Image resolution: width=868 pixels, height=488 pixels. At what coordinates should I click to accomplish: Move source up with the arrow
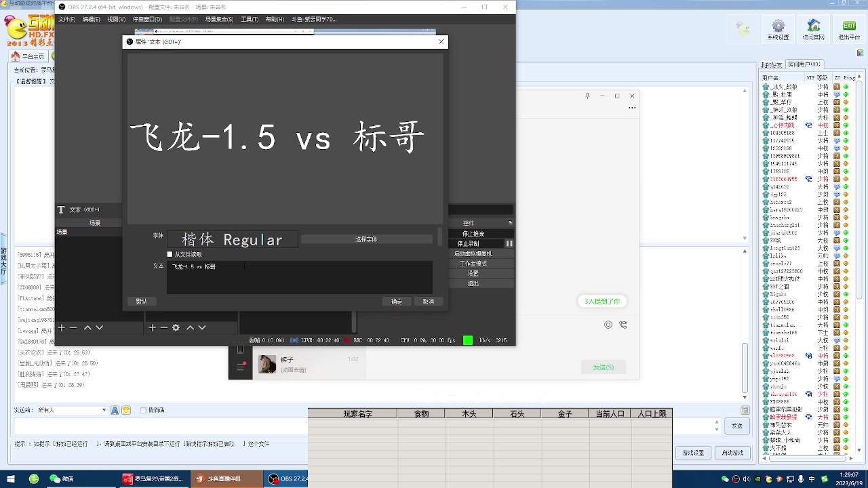point(191,327)
